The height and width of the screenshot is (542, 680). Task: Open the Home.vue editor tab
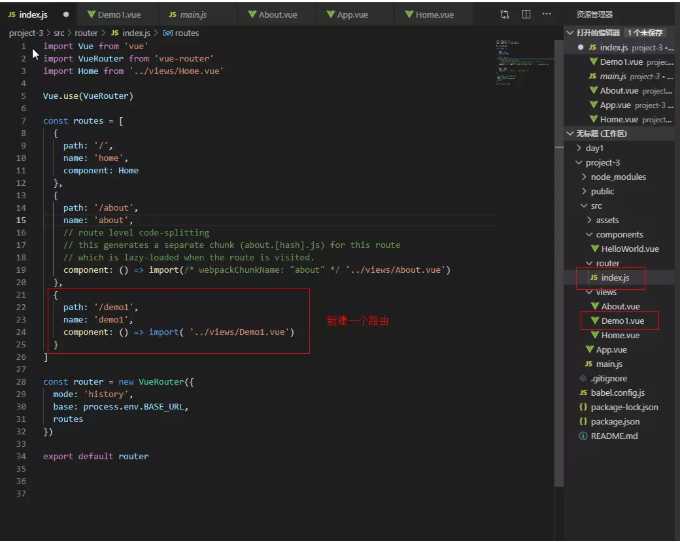tap(430, 15)
